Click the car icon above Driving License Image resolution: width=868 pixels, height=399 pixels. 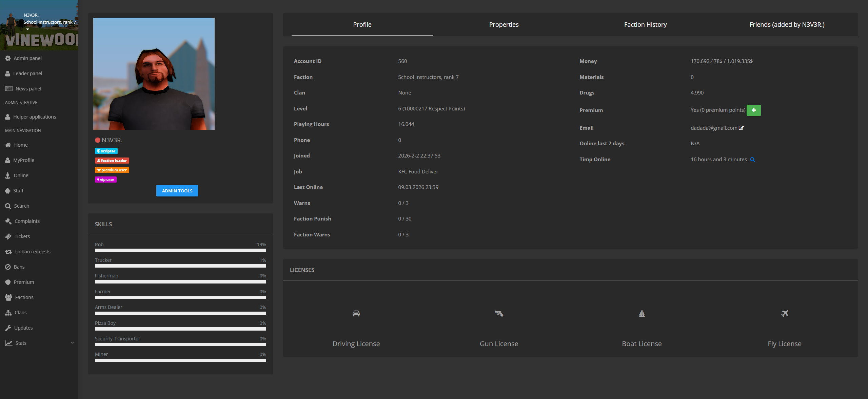click(356, 313)
